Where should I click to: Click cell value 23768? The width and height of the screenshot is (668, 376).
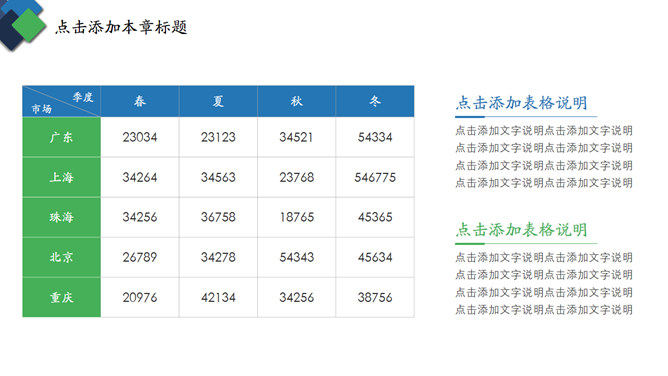[297, 177]
